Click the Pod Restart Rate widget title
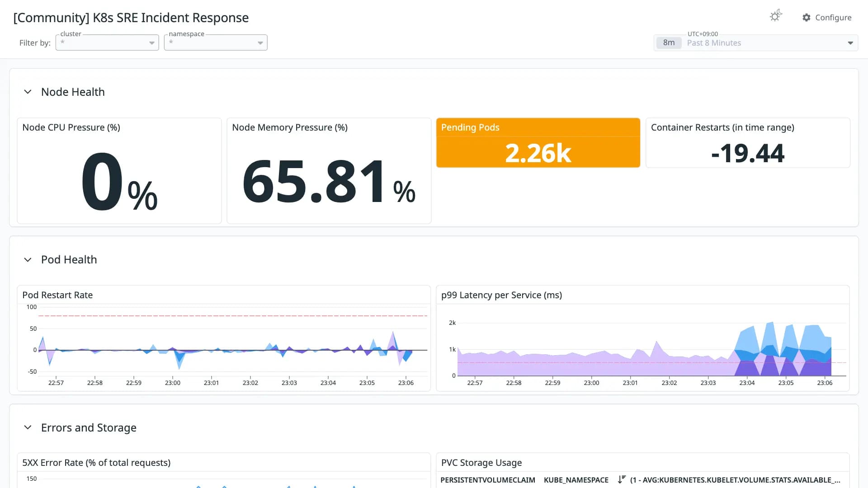Image resolution: width=868 pixels, height=488 pixels. pos(57,295)
